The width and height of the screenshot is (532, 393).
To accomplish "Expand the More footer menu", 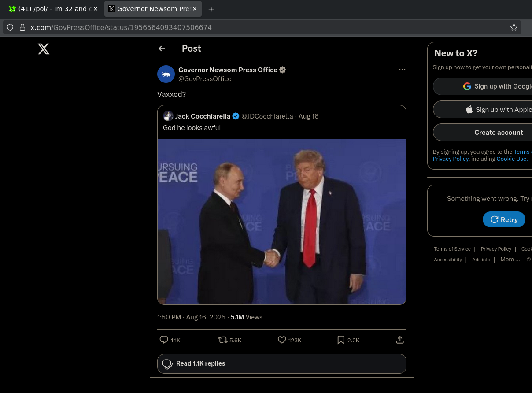I will point(510,260).
